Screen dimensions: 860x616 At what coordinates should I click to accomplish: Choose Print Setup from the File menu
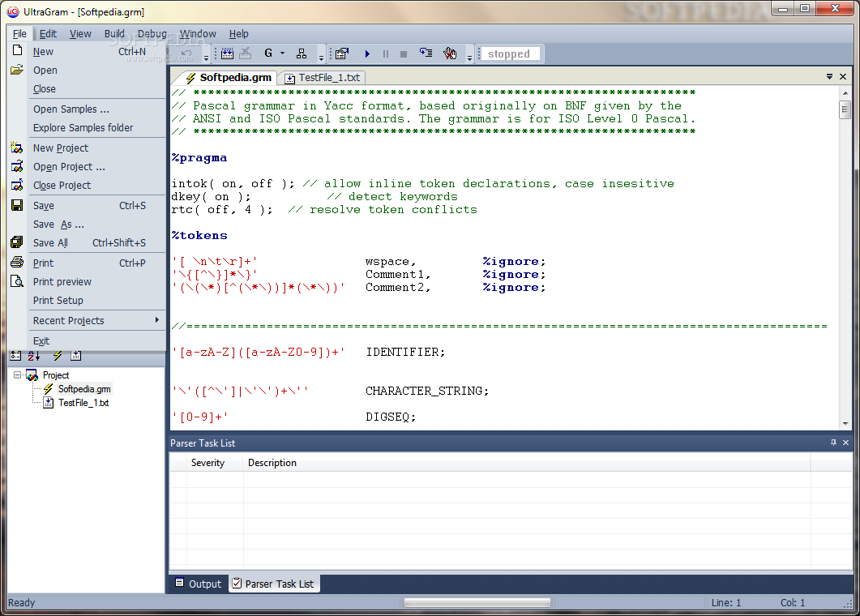(88, 301)
